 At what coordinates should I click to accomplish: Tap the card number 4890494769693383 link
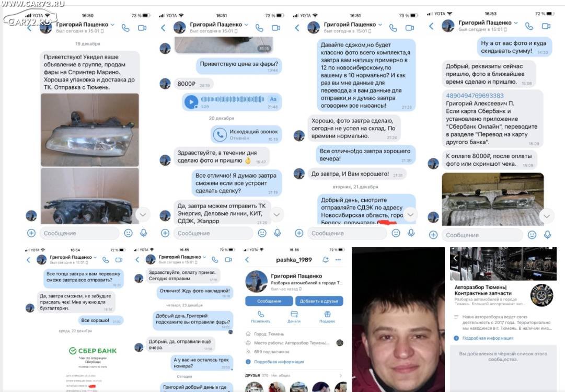tap(475, 96)
